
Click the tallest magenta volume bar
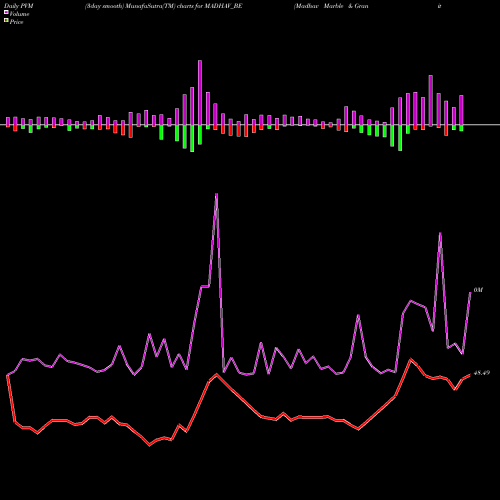pyautogui.click(x=200, y=92)
